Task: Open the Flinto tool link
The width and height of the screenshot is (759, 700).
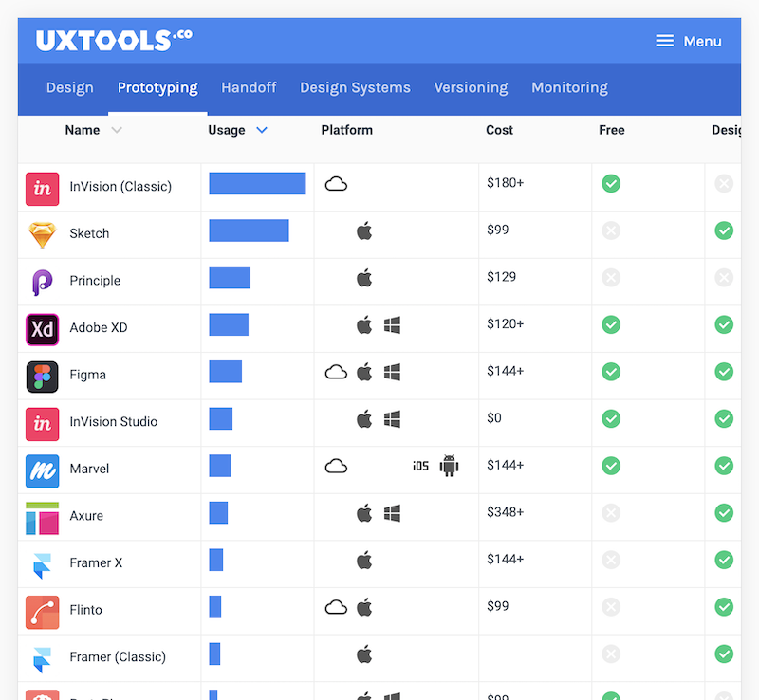Action: 86,610
